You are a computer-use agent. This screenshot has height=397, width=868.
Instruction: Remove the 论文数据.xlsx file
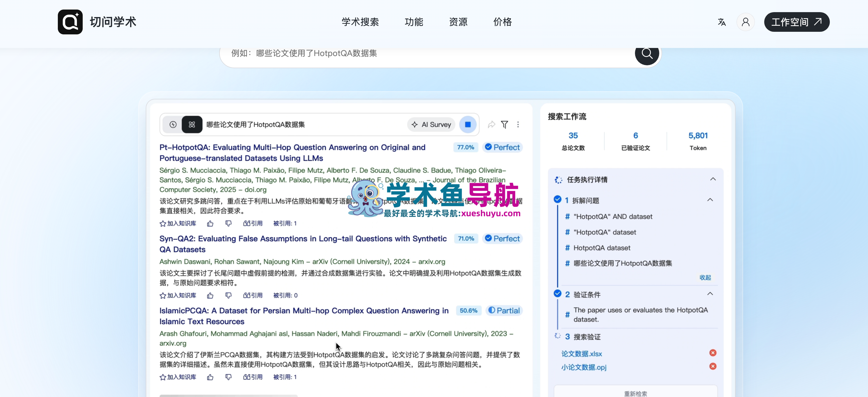point(713,353)
